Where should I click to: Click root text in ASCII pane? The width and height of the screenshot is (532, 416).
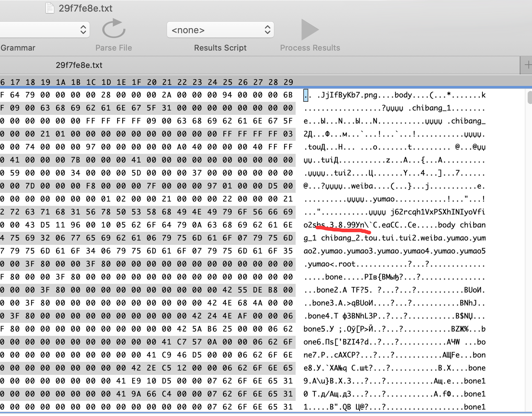[x=347, y=264]
